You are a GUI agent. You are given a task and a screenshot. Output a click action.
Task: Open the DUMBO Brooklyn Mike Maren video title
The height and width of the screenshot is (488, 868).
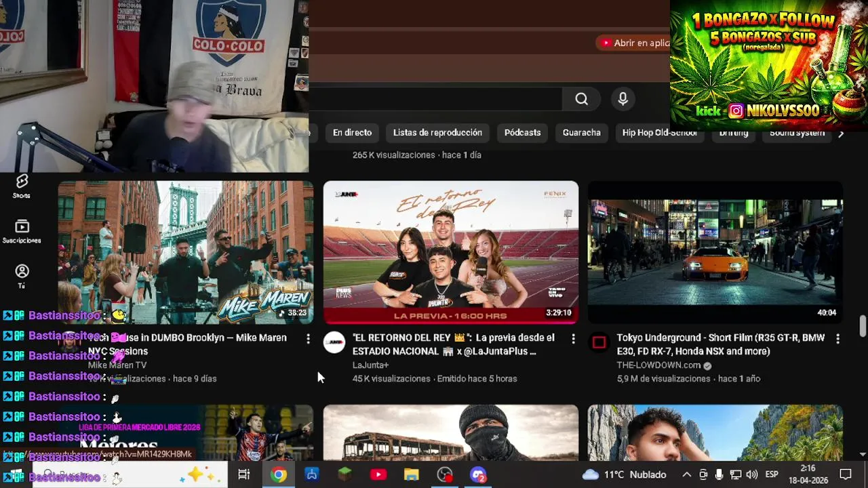[187, 344]
